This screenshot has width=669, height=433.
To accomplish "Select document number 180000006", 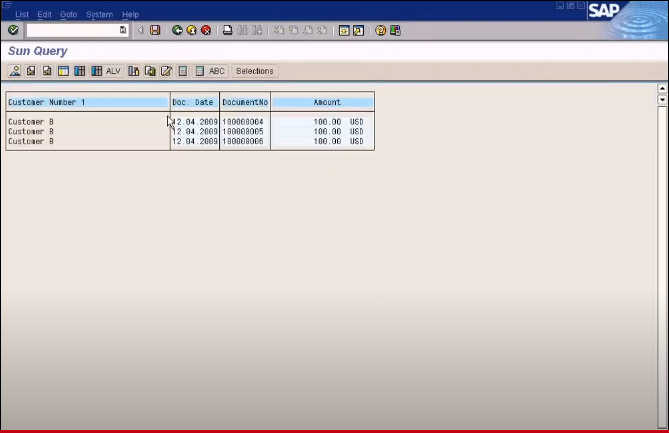I will click(x=243, y=142).
